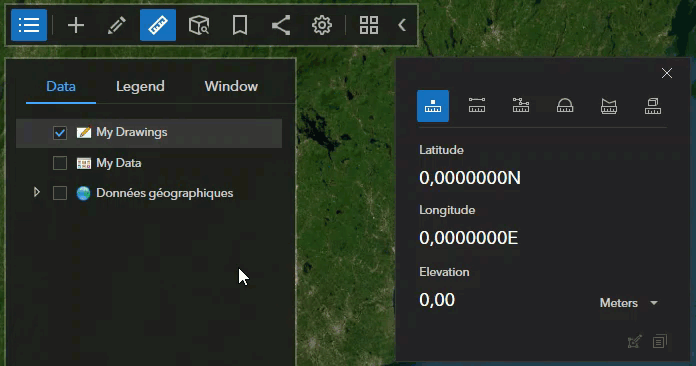
Task: Open settings gear icon
Action: tap(322, 25)
